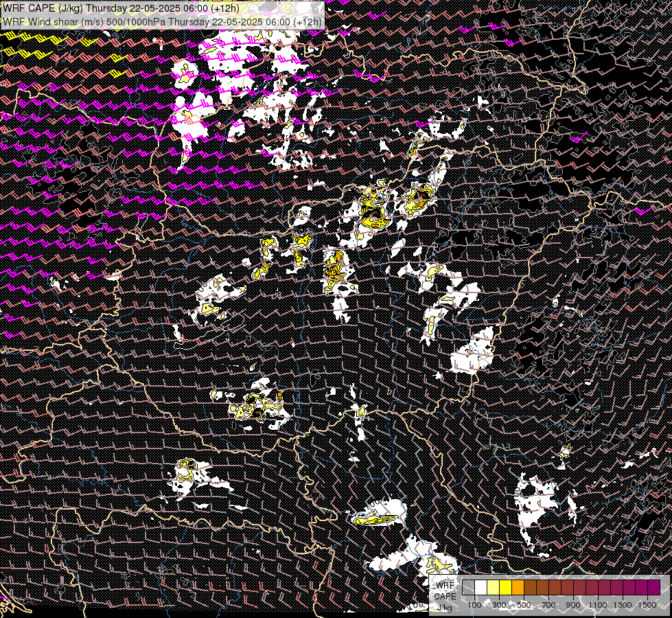Image resolution: width=672 pixels, height=618 pixels.
Task: Click the WRF CAPE title line
Action: [121, 8]
